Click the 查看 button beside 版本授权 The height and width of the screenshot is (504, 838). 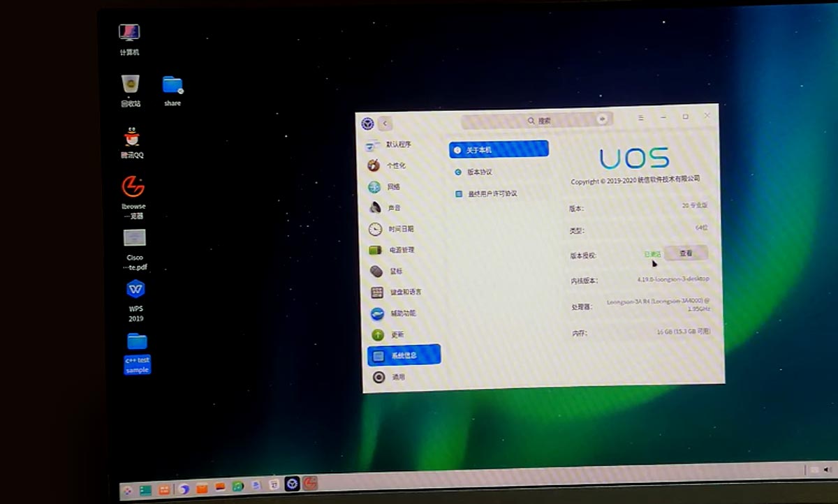click(685, 253)
